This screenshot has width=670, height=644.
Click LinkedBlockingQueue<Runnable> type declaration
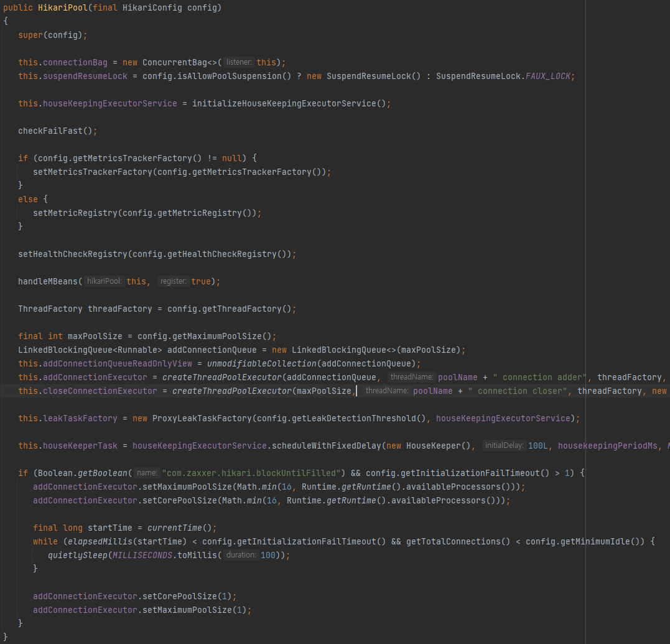90,350
